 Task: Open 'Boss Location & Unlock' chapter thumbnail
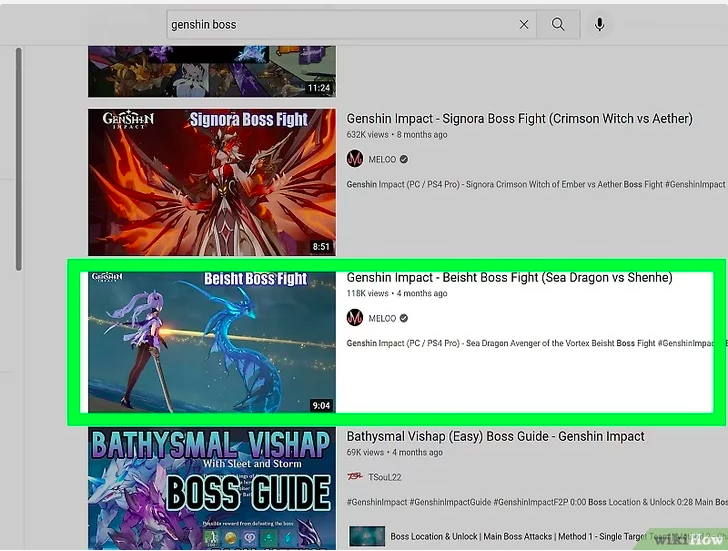(367, 536)
